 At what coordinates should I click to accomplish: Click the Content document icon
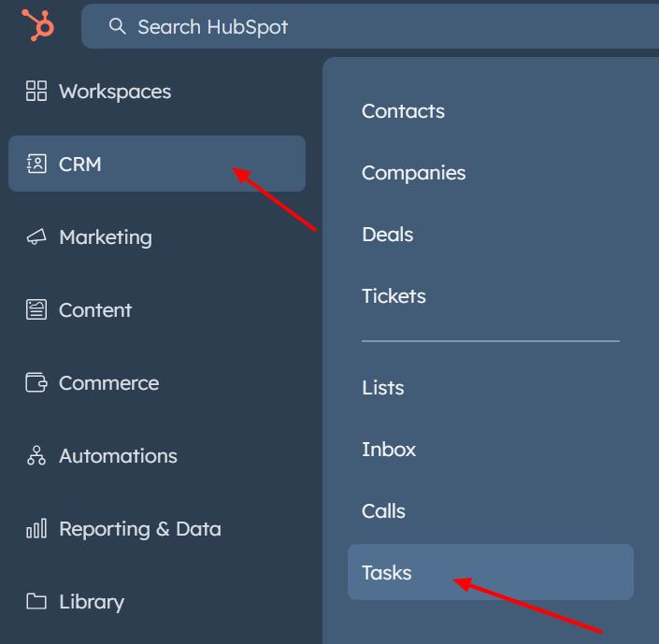tap(36, 310)
